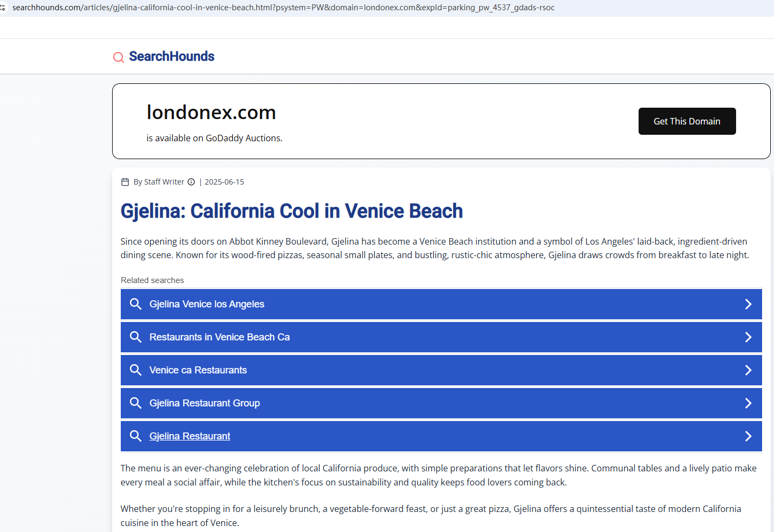The image size is (774, 532).
Task: Click search icon beside Venice ca Restaurants
Action: tap(135, 370)
